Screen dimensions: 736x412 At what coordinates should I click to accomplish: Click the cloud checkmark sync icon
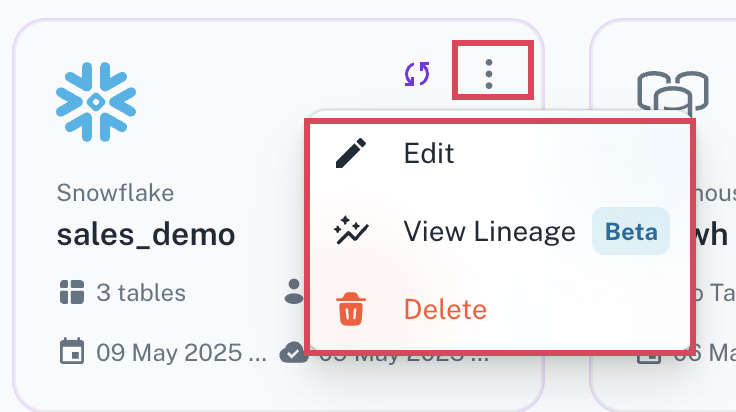(293, 352)
